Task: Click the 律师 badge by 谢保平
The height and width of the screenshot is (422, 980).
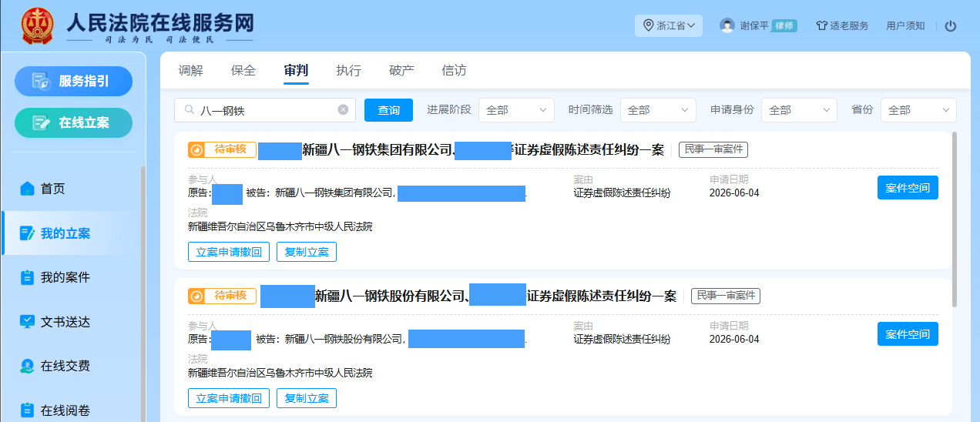Action: coord(784,25)
